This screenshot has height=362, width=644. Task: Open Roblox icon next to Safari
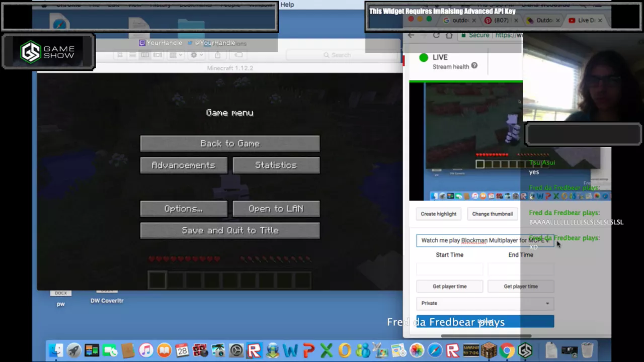pyautogui.click(x=453, y=350)
